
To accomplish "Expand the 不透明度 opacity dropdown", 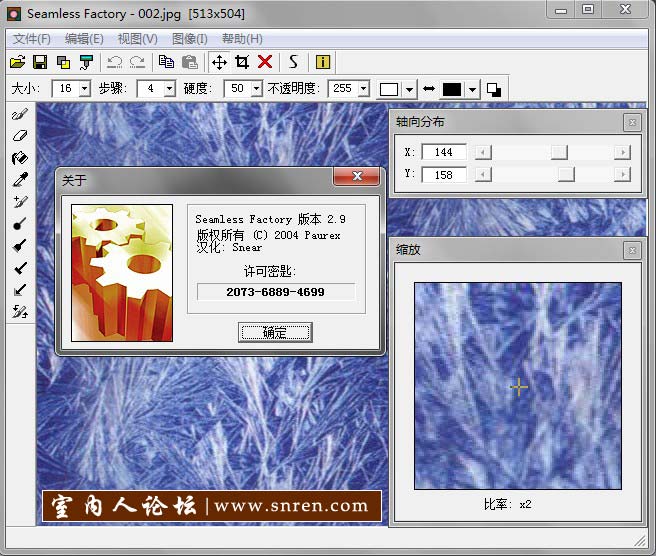I will (x=364, y=89).
